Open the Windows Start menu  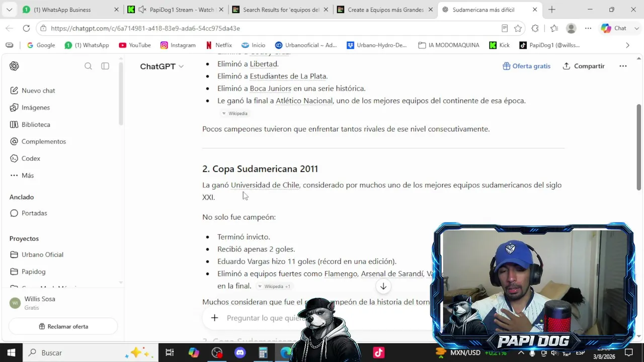[11, 352]
